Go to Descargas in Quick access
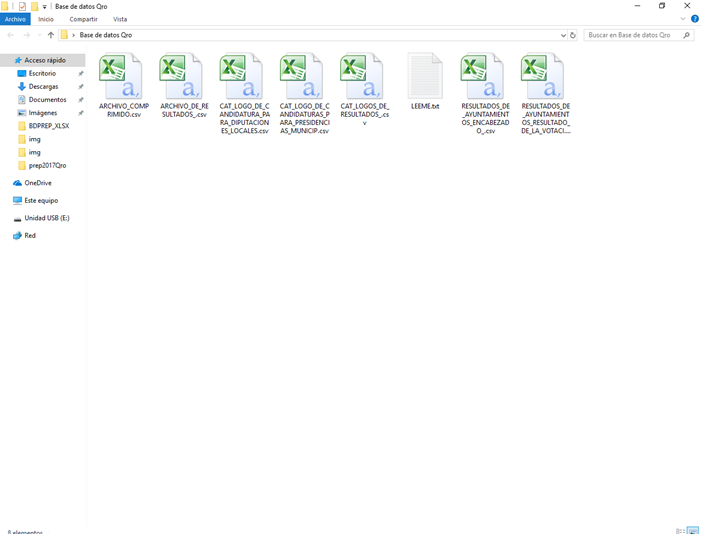Image resolution: width=701 pixels, height=534 pixels. pos(43,87)
